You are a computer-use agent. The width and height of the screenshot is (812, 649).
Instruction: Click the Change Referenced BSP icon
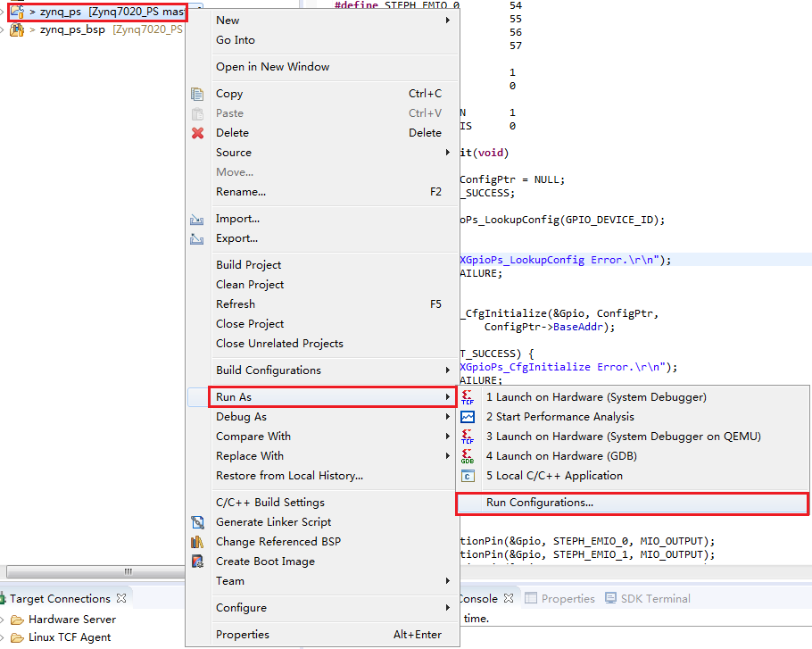(x=197, y=541)
